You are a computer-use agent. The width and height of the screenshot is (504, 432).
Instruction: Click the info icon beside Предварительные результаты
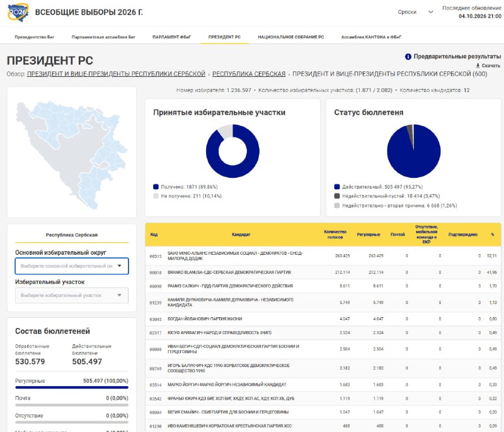(x=408, y=57)
